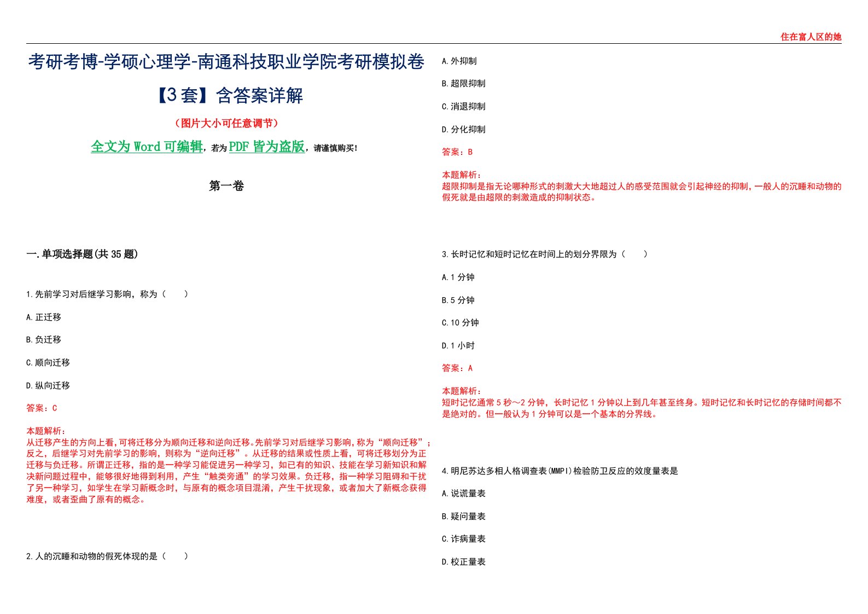Click the heading 第一卷
The width and height of the screenshot is (868, 614).
point(226,186)
